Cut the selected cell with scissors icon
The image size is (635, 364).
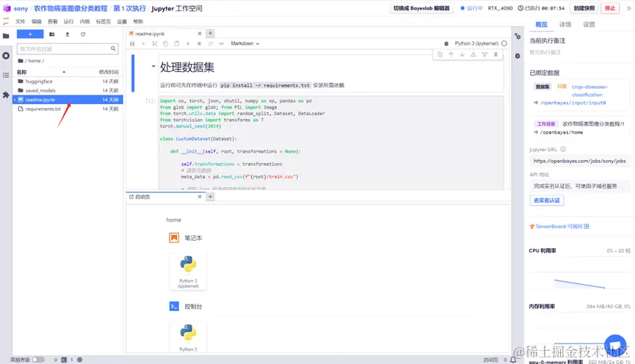154,44
